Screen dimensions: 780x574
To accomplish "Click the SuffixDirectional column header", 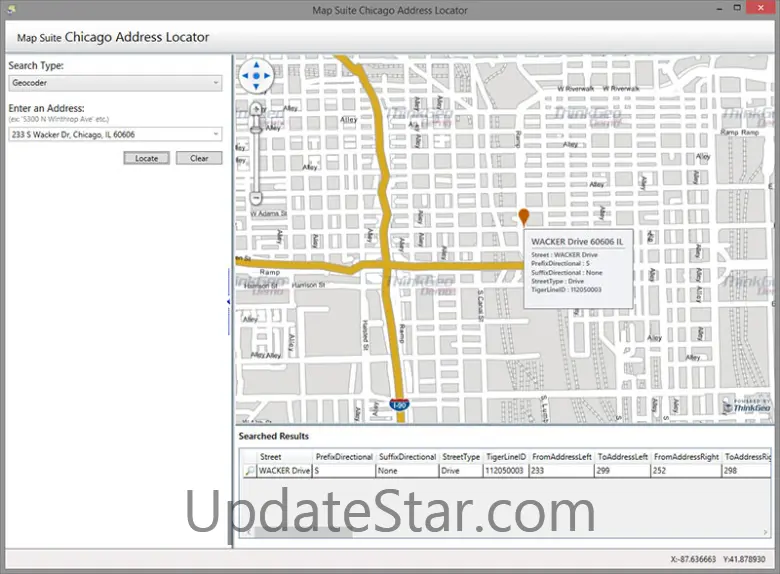I will click(407, 457).
